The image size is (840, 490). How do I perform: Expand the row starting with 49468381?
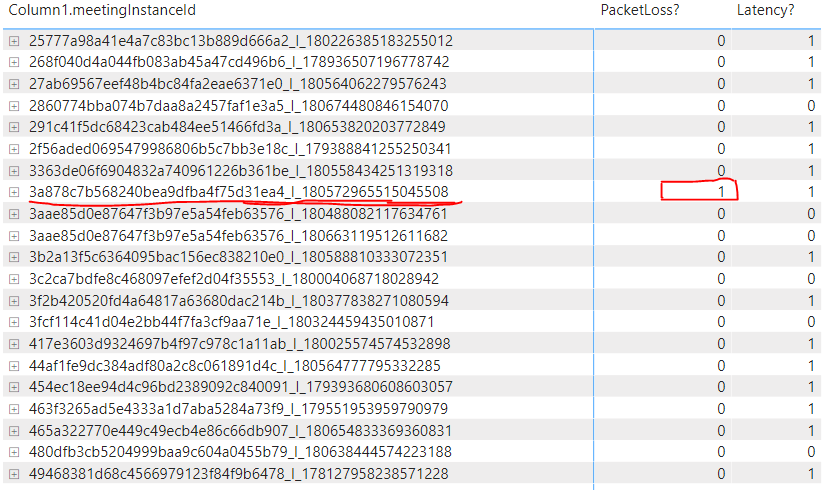(14, 474)
